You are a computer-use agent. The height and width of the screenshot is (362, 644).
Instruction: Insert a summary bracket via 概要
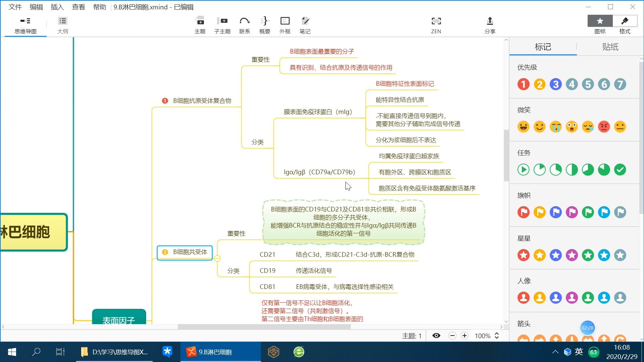point(265,25)
